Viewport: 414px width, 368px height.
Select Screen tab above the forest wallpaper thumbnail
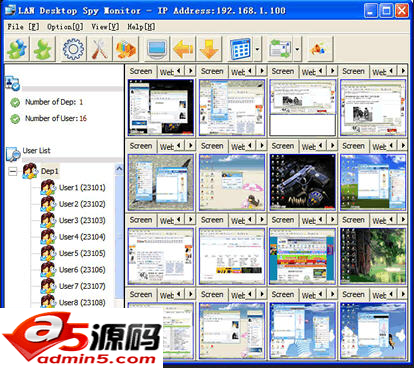353,220
